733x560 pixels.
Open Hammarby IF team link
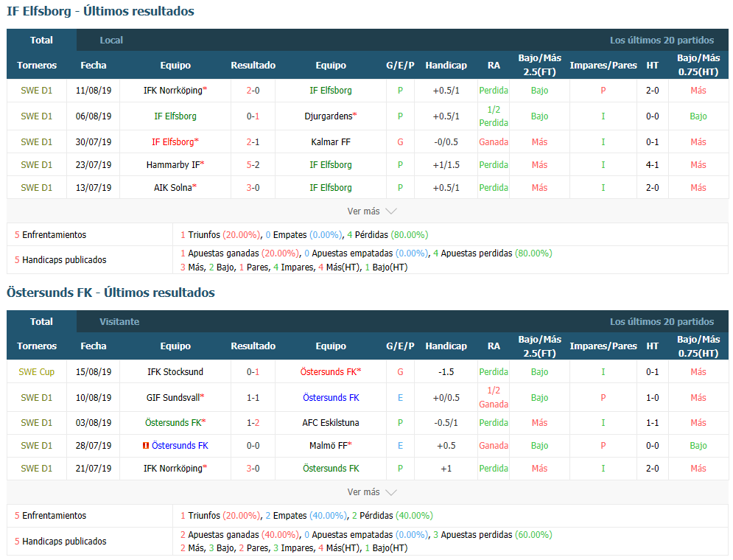click(x=175, y=165)
